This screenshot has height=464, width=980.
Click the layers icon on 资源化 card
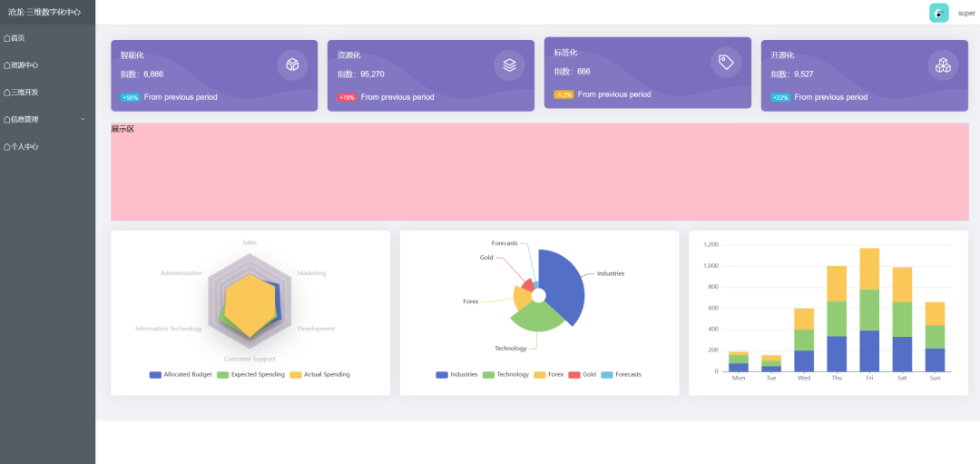509,65
